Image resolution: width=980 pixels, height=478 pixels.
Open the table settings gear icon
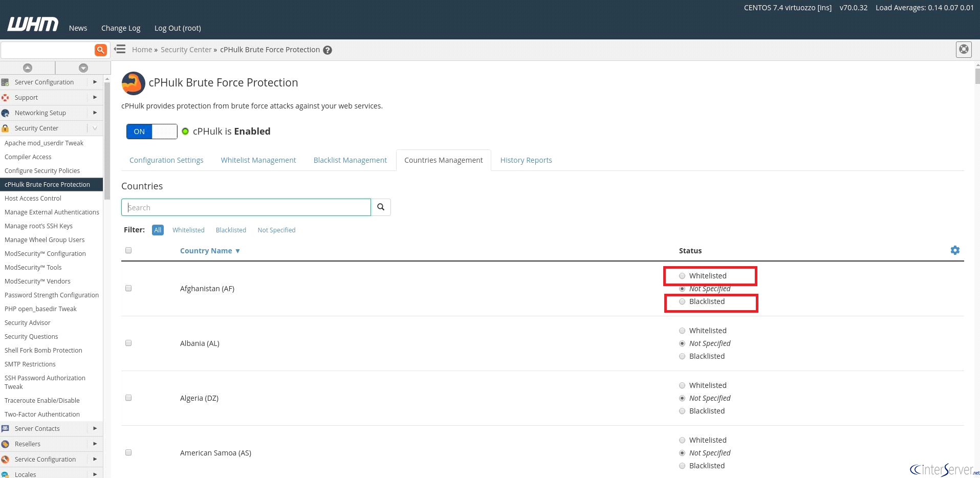coord(955,250)
